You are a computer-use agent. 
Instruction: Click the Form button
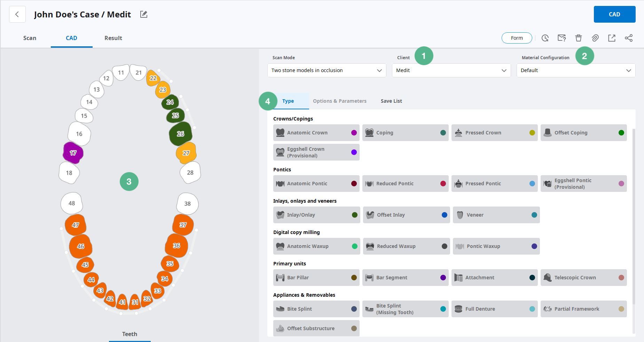517,38
